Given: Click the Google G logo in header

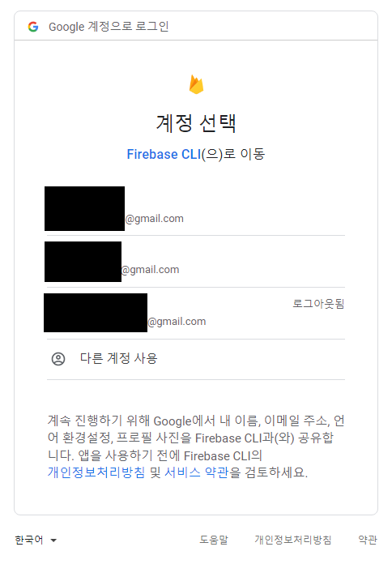Looking at the screenshot, I should tap(33, 27).
